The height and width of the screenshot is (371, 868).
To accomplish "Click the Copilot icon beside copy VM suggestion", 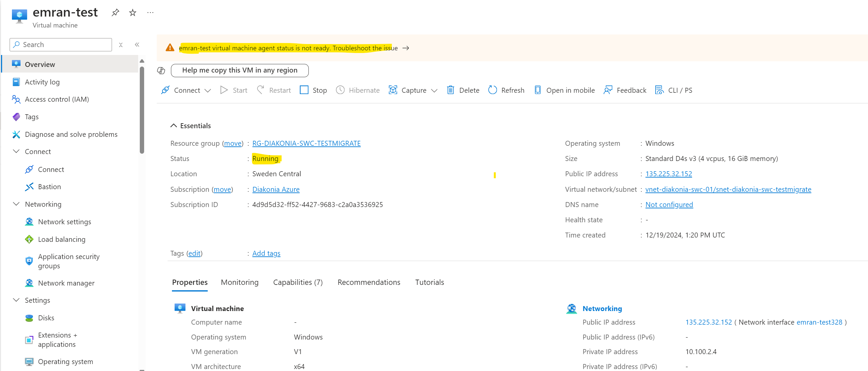I will (161, 71).
